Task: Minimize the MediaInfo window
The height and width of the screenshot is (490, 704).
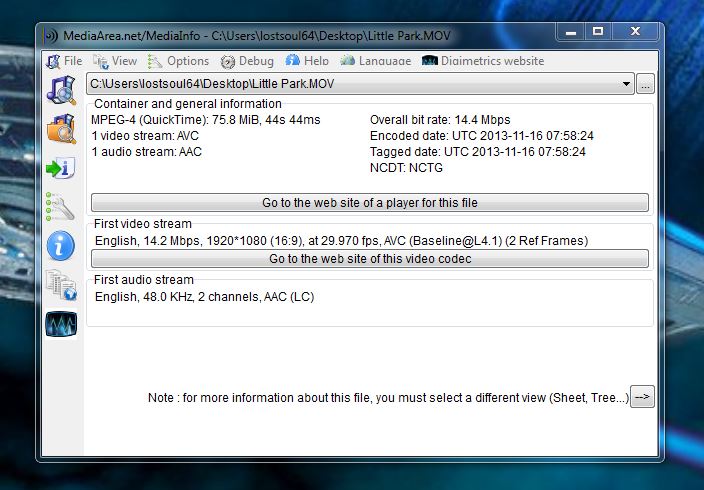Action: pos(571,32)
